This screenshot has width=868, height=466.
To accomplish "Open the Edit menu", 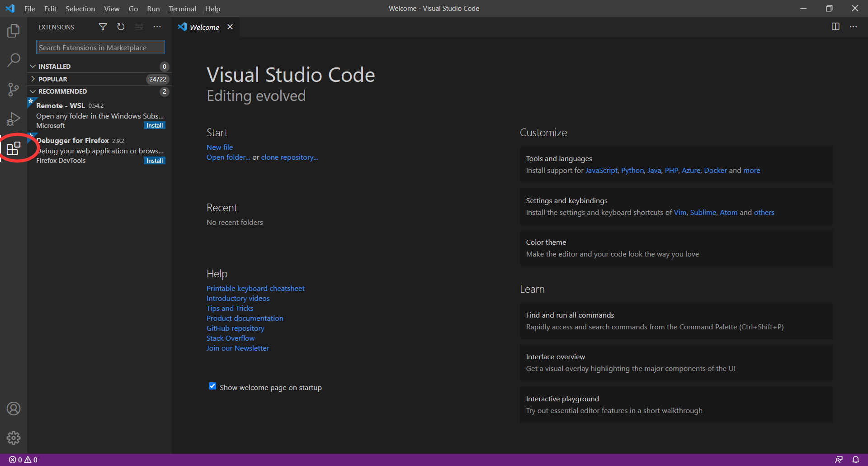I will [x=50, y=9].
